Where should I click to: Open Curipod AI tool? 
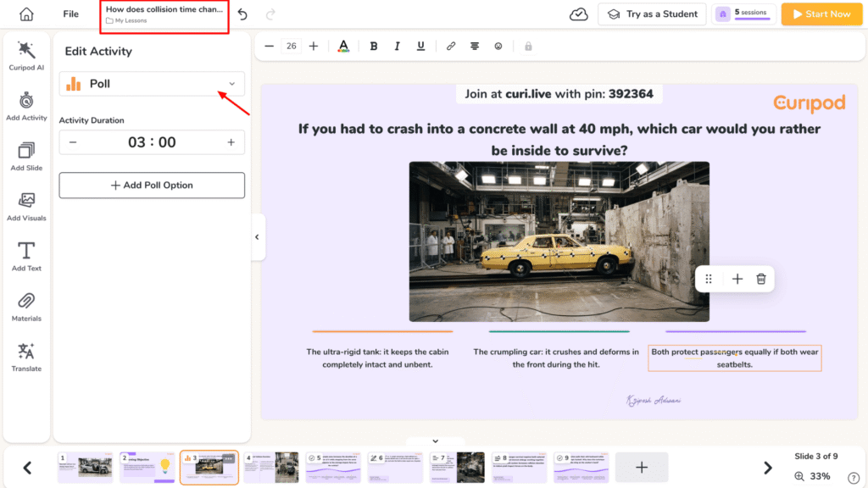click(26, 56)
